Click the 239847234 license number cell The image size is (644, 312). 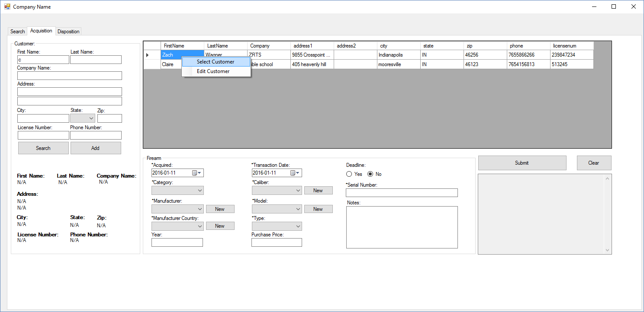(572, 55)
